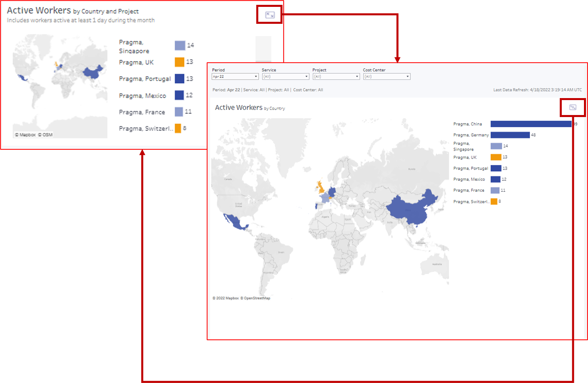The width and height of the screenshot is (588, 383).
Task: Click the © 2022 Mapbox attribution on large map
Action: (226, 297)
